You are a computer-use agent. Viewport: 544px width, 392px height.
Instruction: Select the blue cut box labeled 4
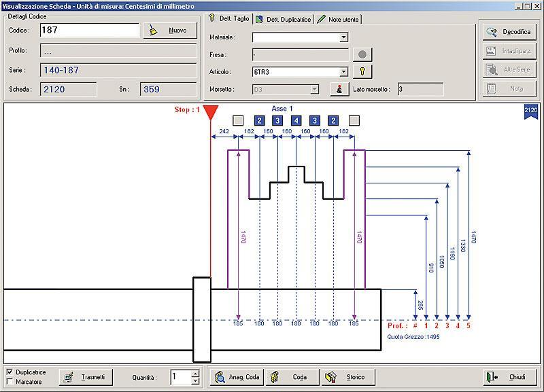tap(296, 121)
